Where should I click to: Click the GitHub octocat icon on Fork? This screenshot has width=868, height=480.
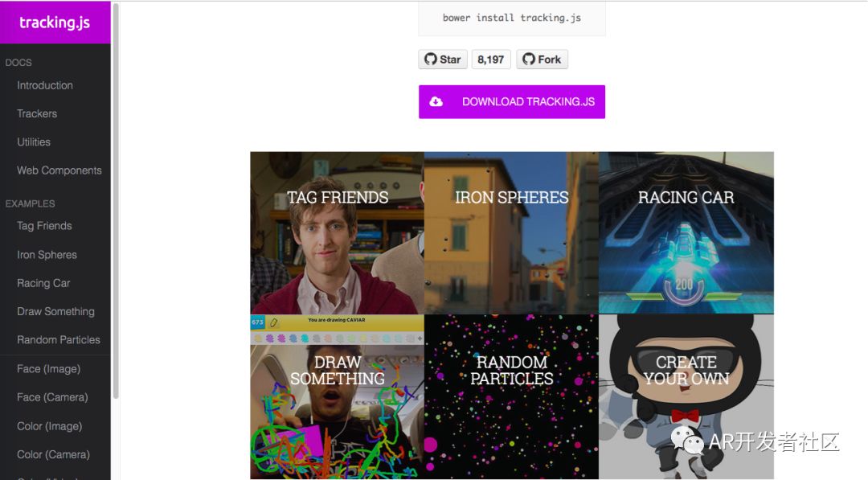coord(529,59)
